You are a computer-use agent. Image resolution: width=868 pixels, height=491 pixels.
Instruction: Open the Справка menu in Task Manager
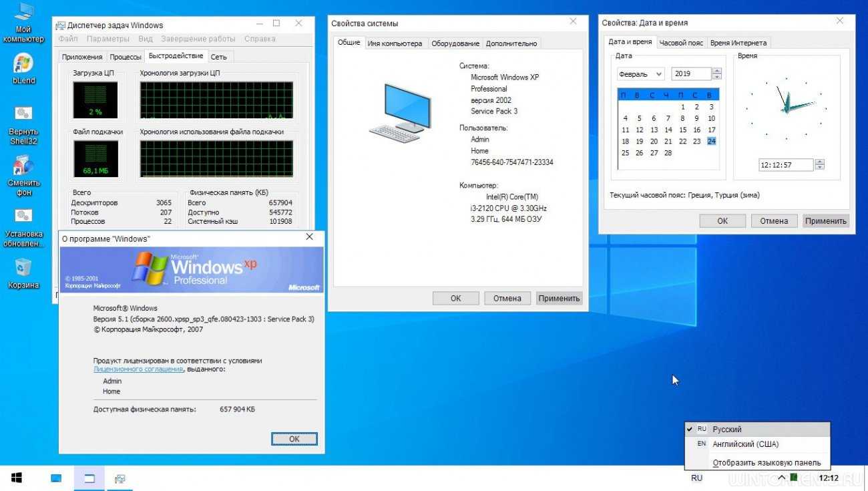(260, 39)
